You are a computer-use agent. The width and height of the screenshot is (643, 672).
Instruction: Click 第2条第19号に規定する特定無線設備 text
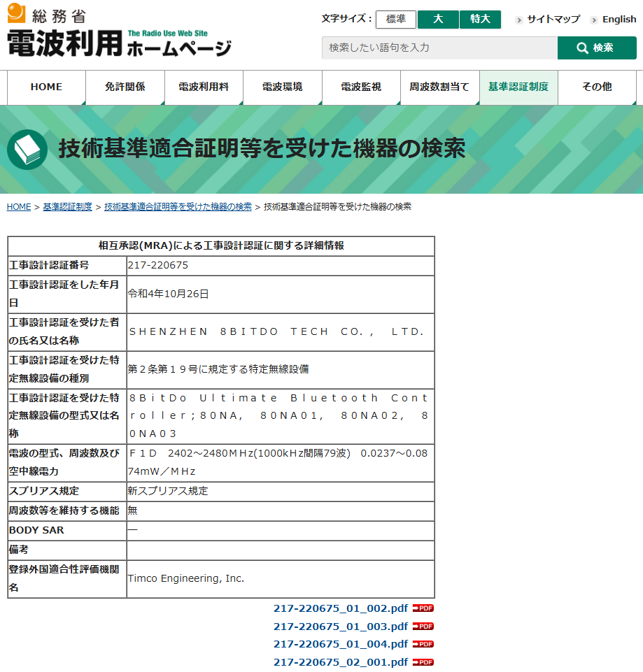(x=218, y=369)
